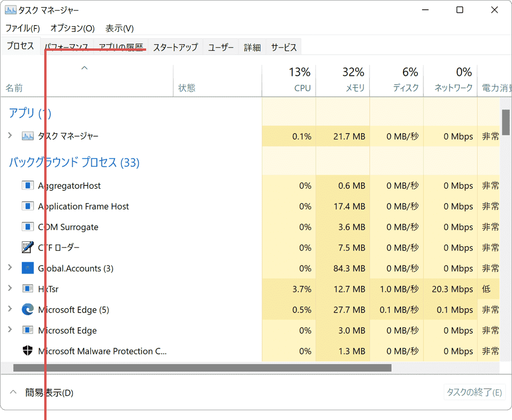This screenshot has height=420, width=512.
Task: Click the 簡易表示(D) link
Action: pos(49,393)
